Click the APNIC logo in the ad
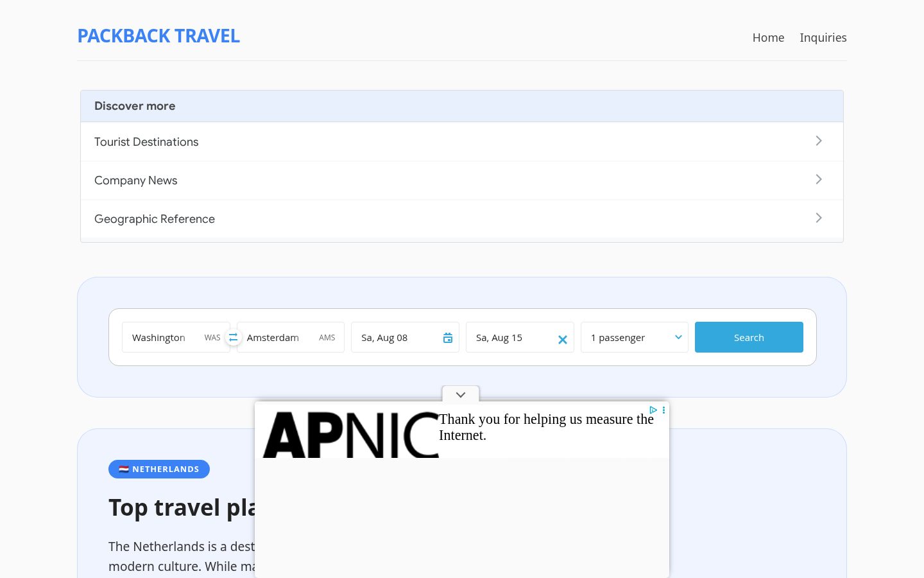The height and width of the screenshot is (578, 924). coord(351,435)
